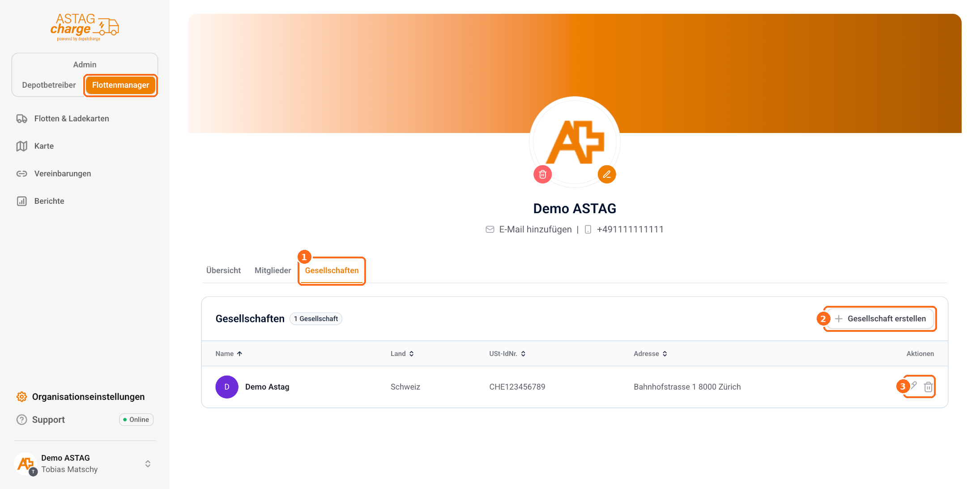Switch to Depotbetreiber role
Viewport: 980px width, 489px height.
(49, 85)
